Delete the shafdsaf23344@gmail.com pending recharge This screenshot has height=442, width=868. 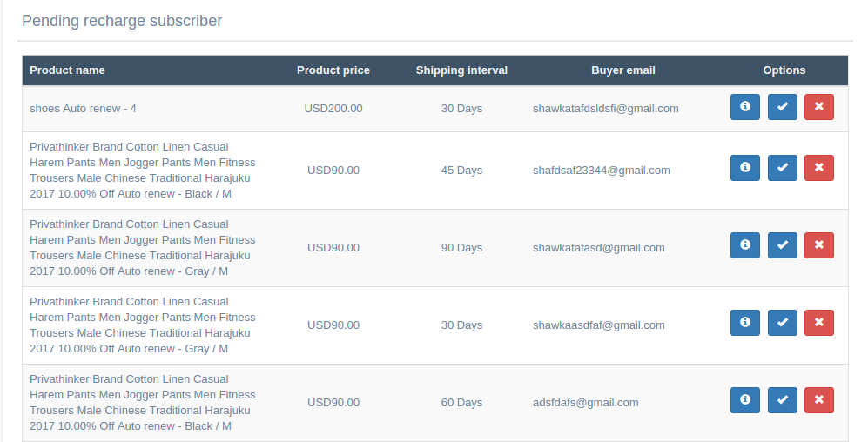(819, 168)
